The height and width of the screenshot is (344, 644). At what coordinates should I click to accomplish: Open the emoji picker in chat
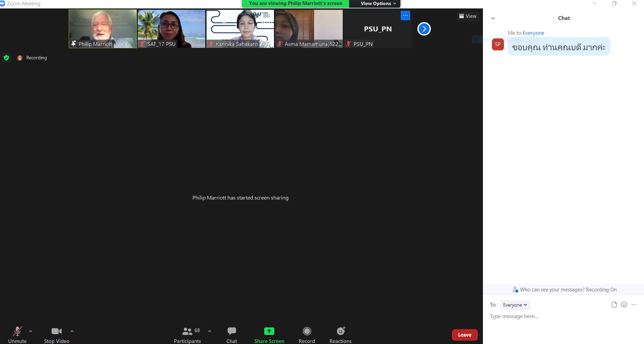(624, 305)
